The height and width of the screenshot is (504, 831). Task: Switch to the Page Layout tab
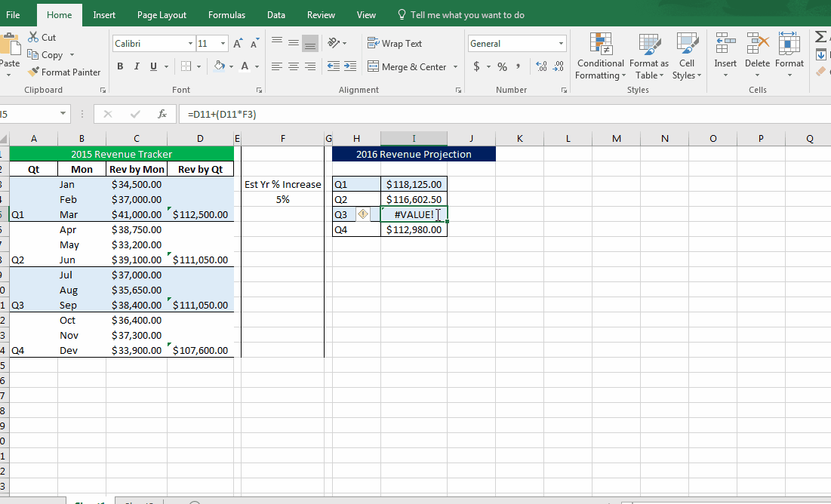coord(162,15)
